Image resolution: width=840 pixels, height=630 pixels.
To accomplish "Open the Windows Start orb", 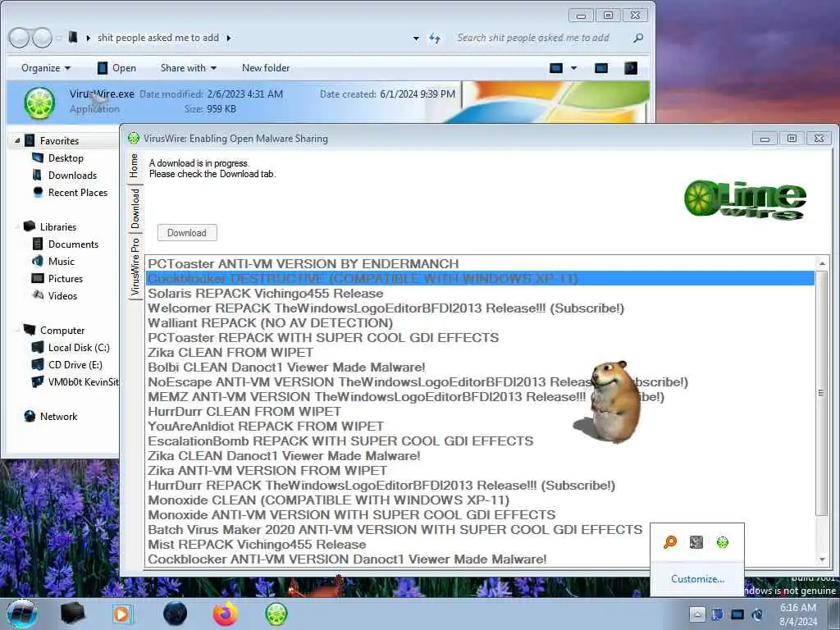I will click(x=22, y=614).
